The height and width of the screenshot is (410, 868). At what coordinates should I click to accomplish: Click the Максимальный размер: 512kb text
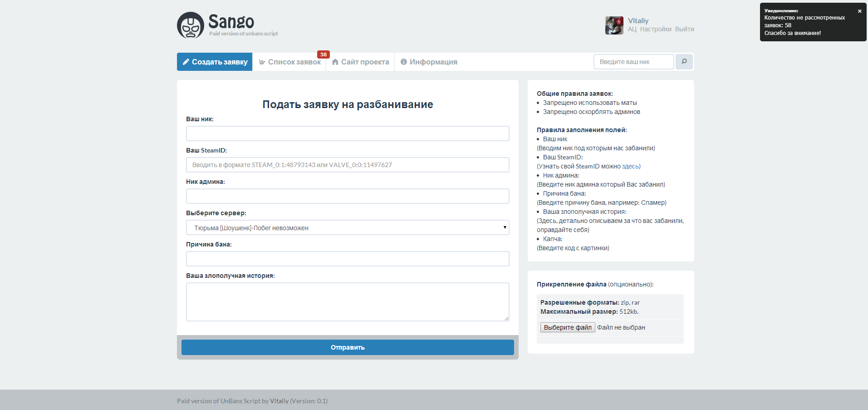pyautogui.click(x=589, y=311)
